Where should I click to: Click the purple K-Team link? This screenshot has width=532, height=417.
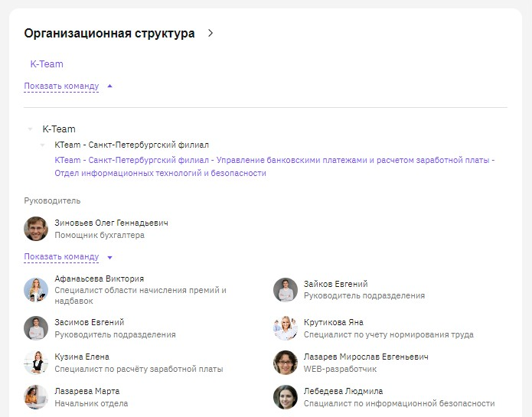(47, 64)
